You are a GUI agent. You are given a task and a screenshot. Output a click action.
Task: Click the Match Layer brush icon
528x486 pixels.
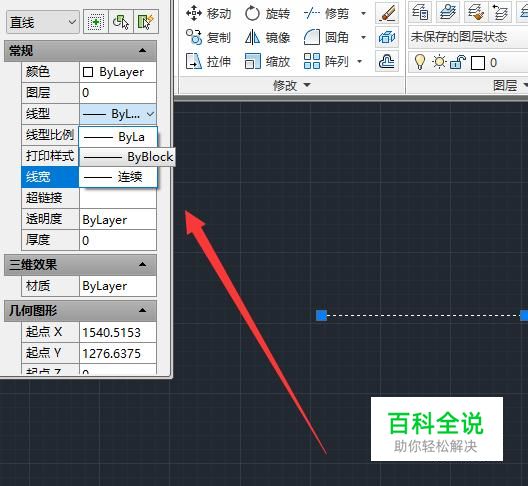(475, 12)
